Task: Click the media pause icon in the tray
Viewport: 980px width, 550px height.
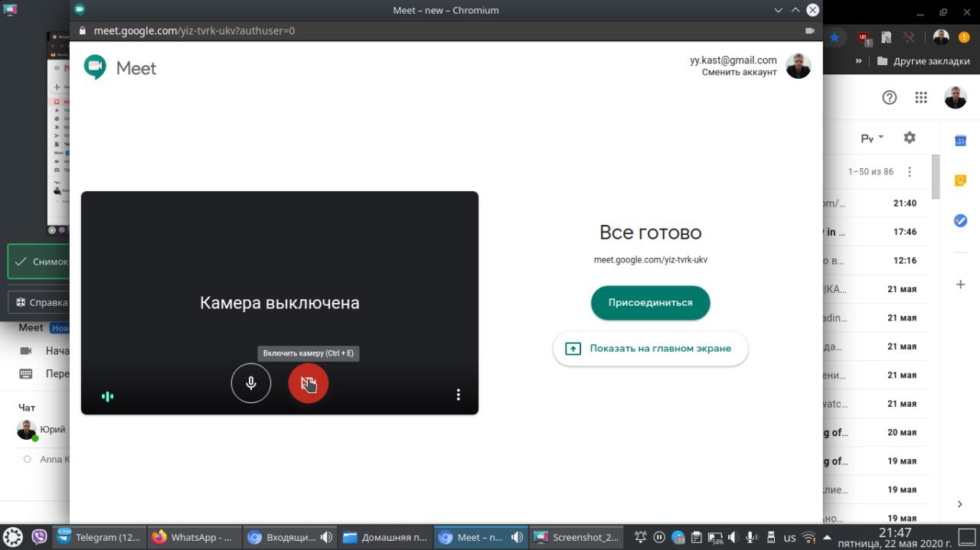Action: [x=658, y=537]
